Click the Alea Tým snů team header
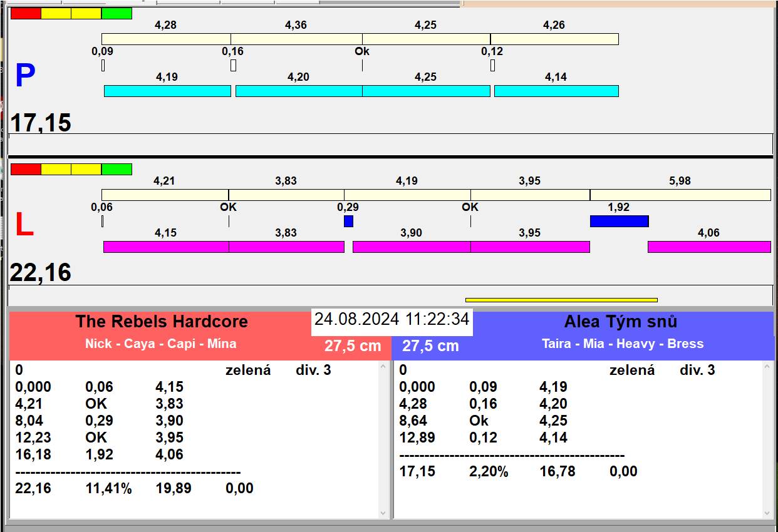 pos(620,322)
